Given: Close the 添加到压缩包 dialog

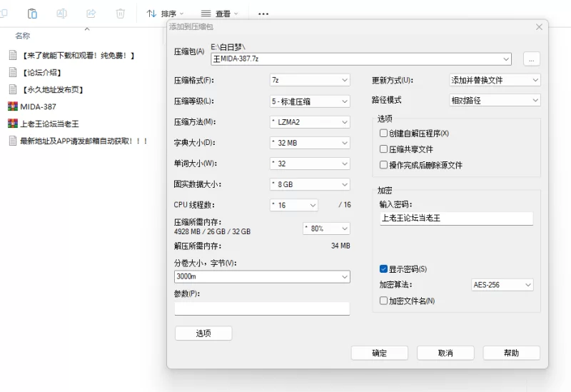Looking at the screenshot, I should pyautogui.click(x=539, y=27).
